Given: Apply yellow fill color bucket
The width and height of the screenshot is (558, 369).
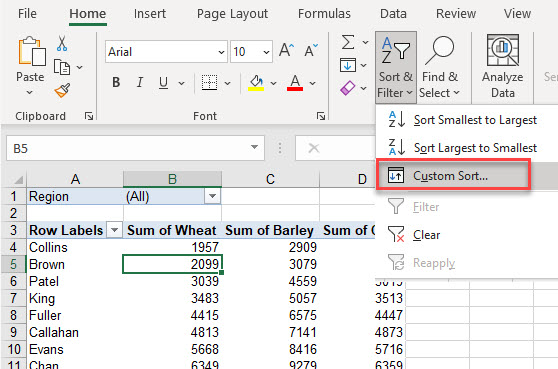Looking at the screenshot, I should tap(256, 83).
